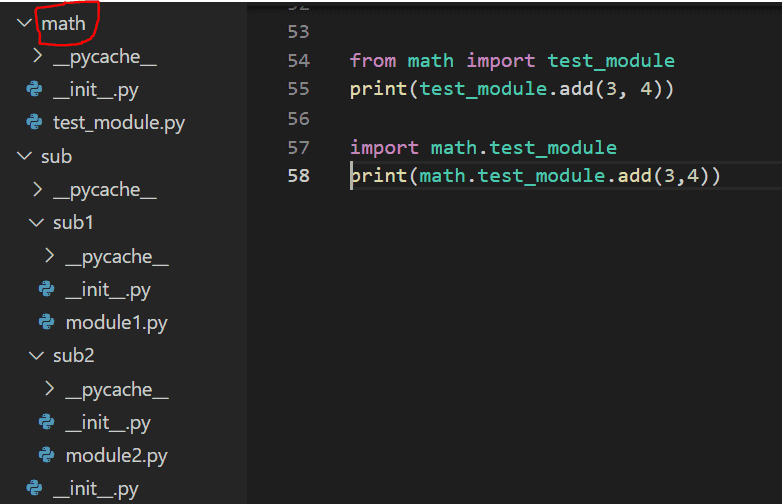The height and width of the screenshot is (504, 782).
Task: Collapse the sub2 folder chevron
Action: (37, 356)
